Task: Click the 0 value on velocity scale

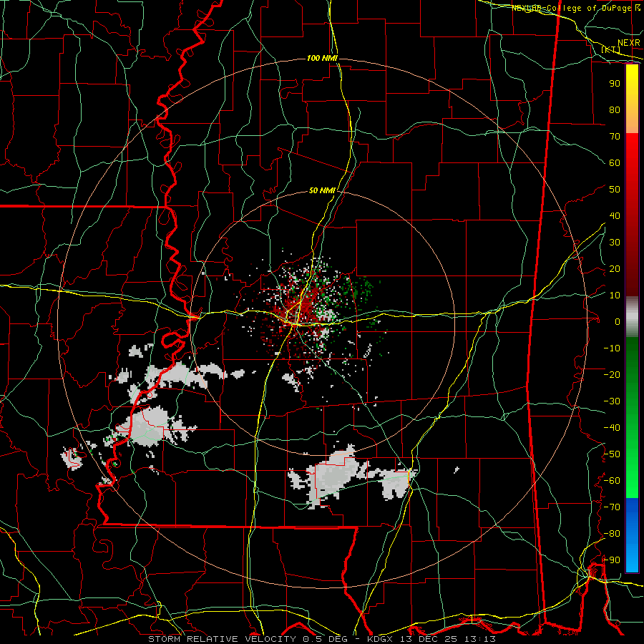Action: coord(618,322)
